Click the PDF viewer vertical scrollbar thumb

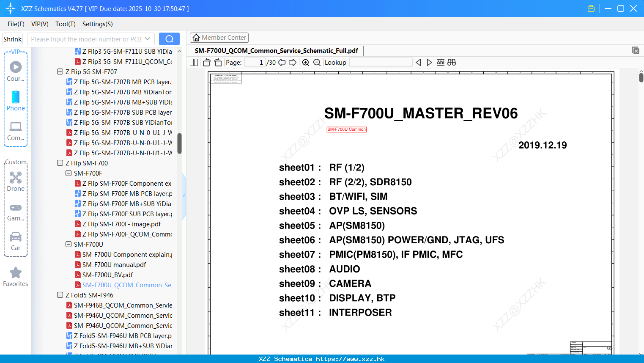tap(641, 77)
